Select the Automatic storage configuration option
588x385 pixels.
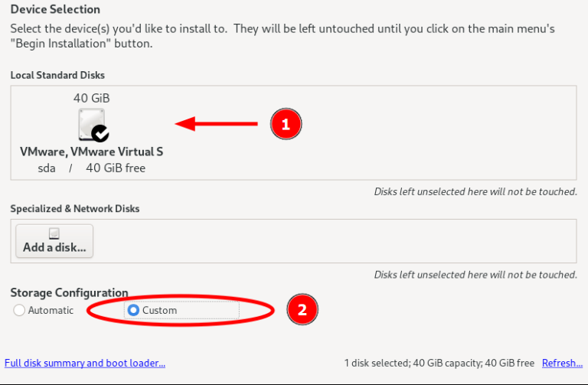pos(19,310)
